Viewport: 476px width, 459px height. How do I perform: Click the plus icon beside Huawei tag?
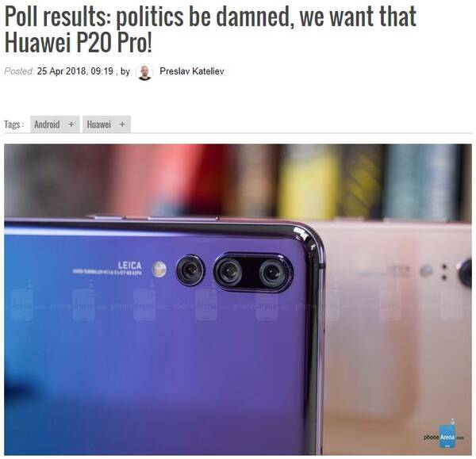[x=122, y=124]
